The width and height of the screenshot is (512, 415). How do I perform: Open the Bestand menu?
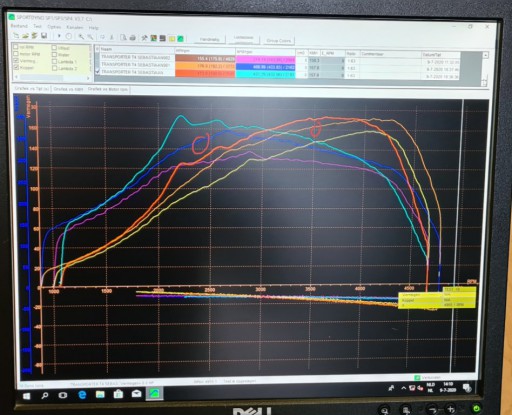[x=19, y=26]
